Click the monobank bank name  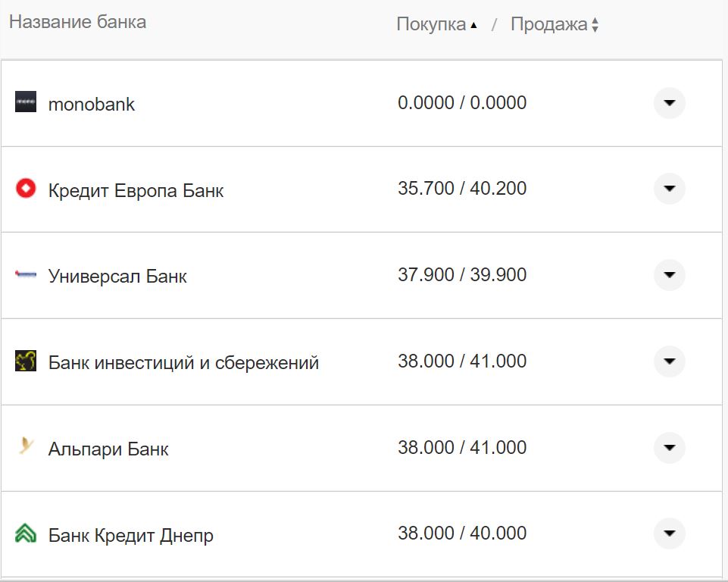coord(91,104)
